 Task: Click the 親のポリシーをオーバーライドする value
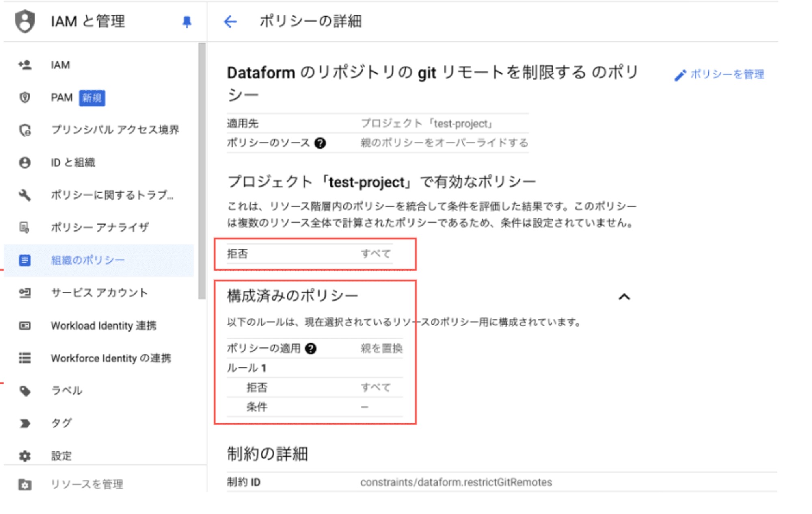tap(445, 143)
